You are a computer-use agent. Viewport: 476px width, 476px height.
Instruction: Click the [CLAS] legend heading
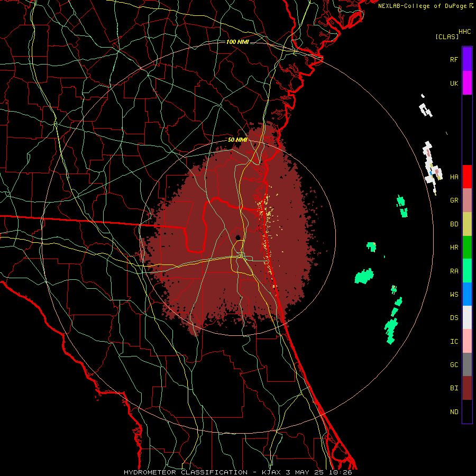(x=447, y=36)
